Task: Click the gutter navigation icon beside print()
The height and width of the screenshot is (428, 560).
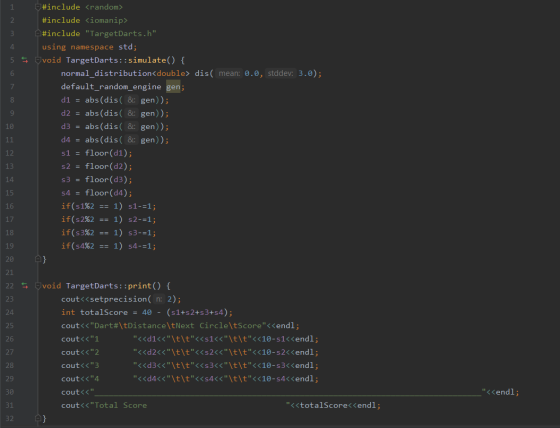Action: click(25, 286)
